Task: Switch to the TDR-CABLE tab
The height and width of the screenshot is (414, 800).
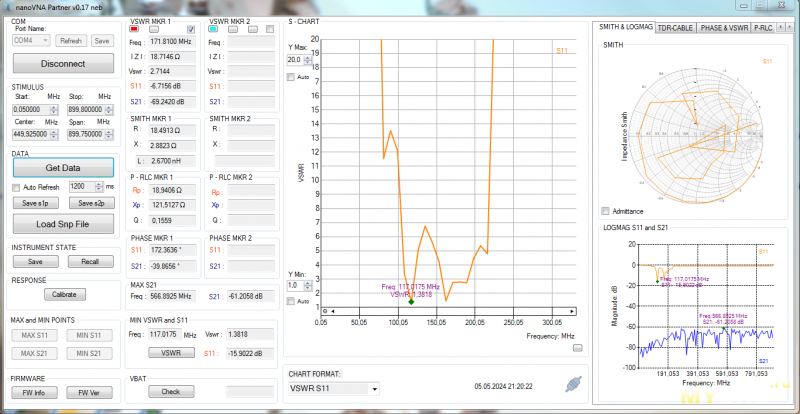Action: pos(678,27)
